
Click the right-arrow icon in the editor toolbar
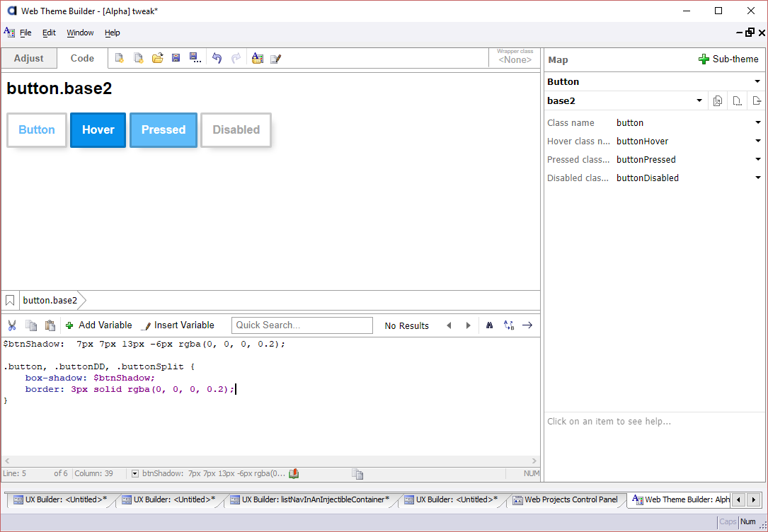coord(527,325)
